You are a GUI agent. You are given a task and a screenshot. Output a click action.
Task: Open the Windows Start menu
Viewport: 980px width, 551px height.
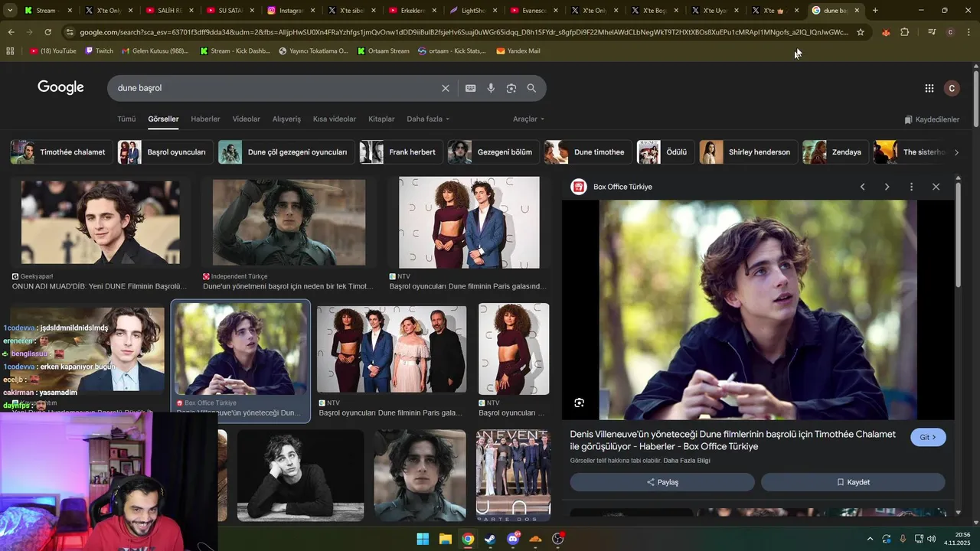[x=423, y=539]
